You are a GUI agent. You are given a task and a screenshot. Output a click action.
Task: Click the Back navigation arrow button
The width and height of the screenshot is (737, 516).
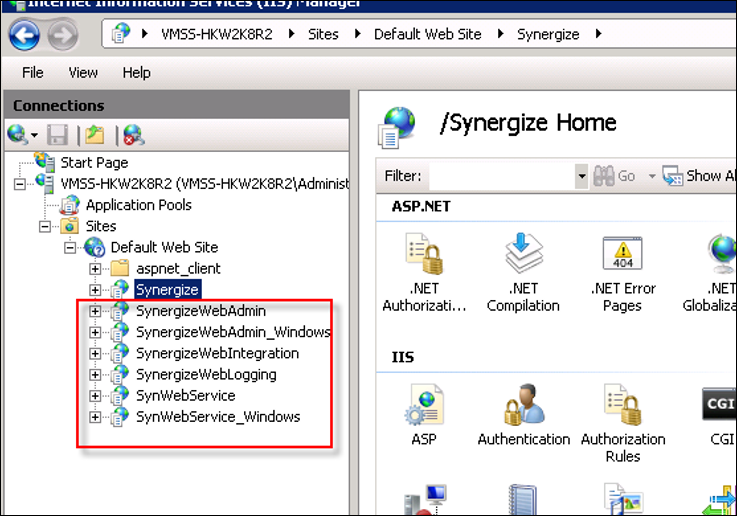(24, 35)
